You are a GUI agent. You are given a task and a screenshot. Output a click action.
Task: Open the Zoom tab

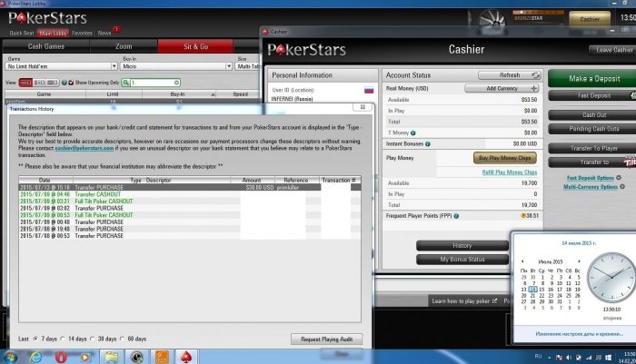pos(124,45)
